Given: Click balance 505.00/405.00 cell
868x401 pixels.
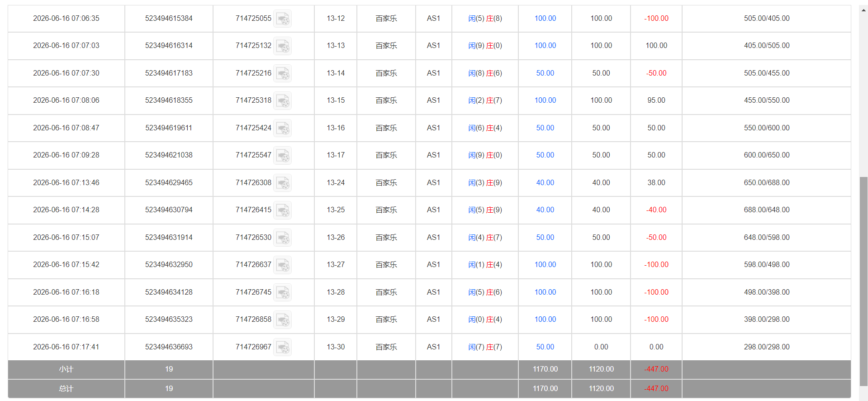Looking at the screenshot, I should tap(767, 19).
